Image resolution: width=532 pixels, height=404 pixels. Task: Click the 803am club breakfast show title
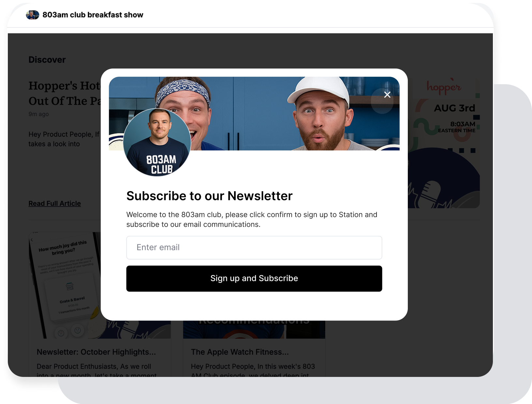click(x=93, y=15)
